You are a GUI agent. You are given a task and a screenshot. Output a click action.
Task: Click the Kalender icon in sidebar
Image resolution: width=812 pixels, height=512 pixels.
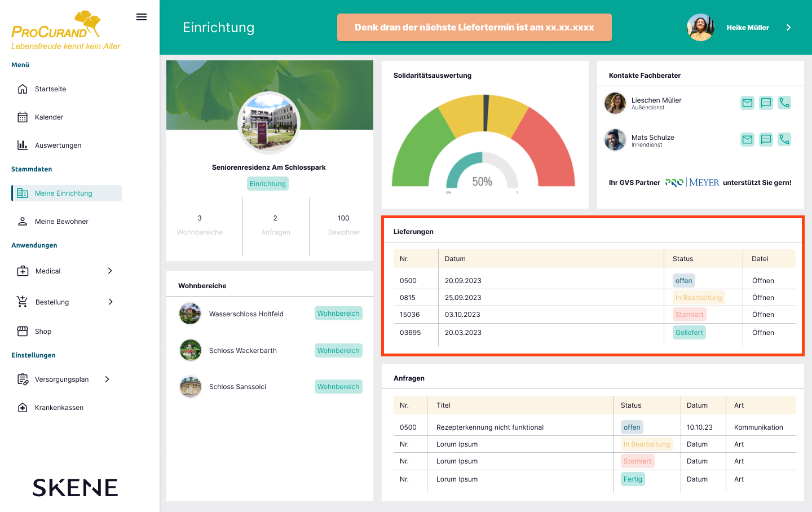point(23,117)
